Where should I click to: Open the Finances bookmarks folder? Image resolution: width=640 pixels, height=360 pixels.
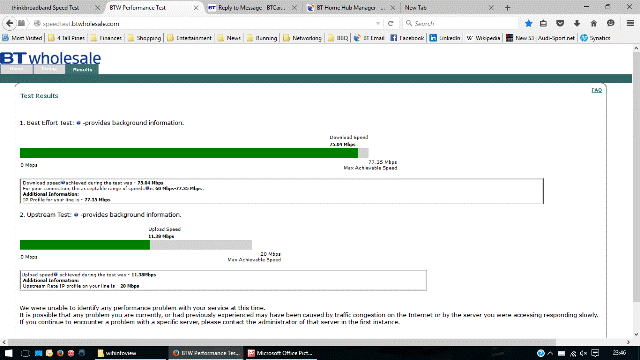tap(106, 38)
